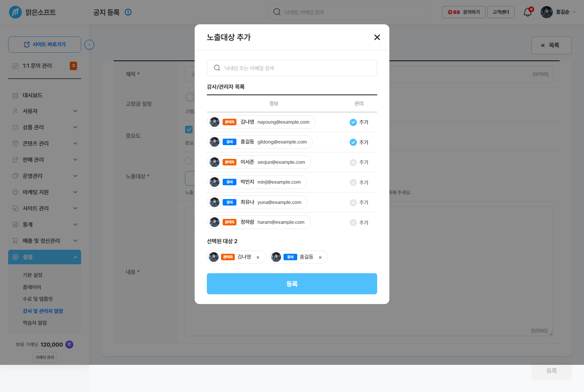Image resolution: width=584 pixels, height=392 pixels.
Task: Click the credit C coin icon
Action: (69, 345)
